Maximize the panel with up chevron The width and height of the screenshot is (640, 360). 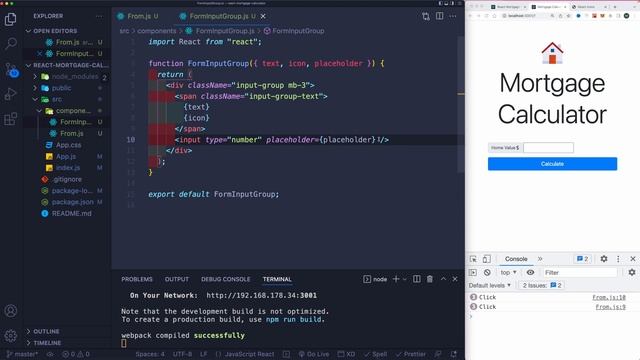click(x=443, y=279)
